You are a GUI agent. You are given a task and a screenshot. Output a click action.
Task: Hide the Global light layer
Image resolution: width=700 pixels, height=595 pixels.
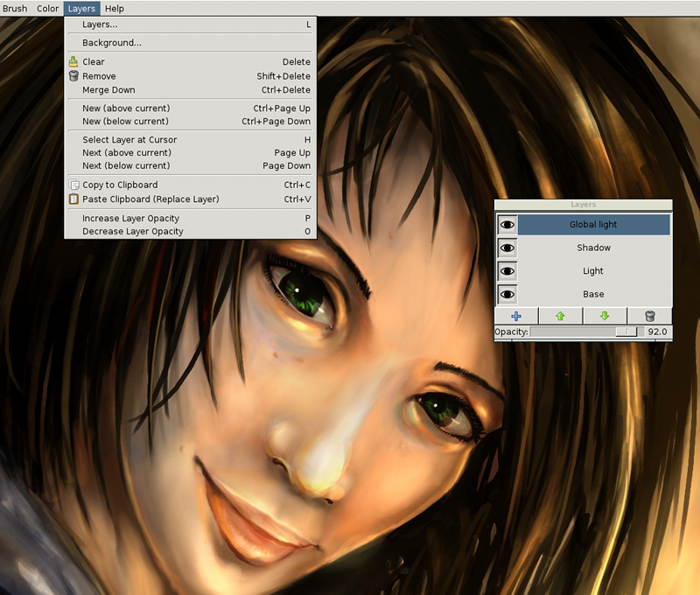click(x=507, y=225)
